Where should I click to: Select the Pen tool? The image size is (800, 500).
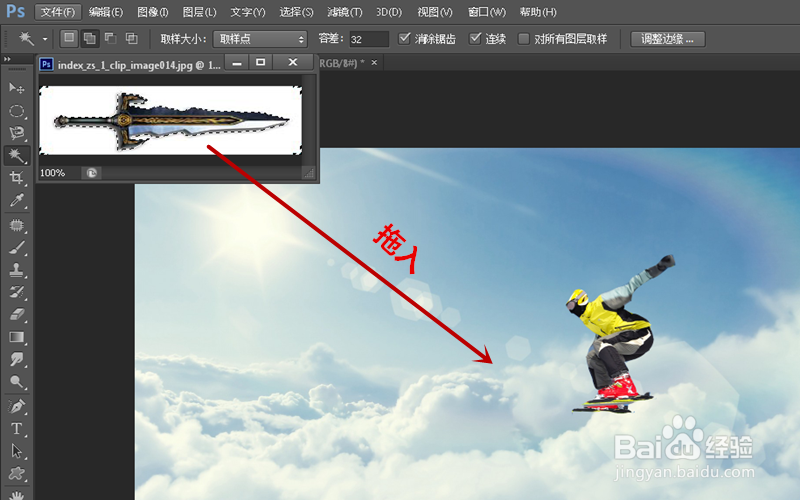click(16, 407)
